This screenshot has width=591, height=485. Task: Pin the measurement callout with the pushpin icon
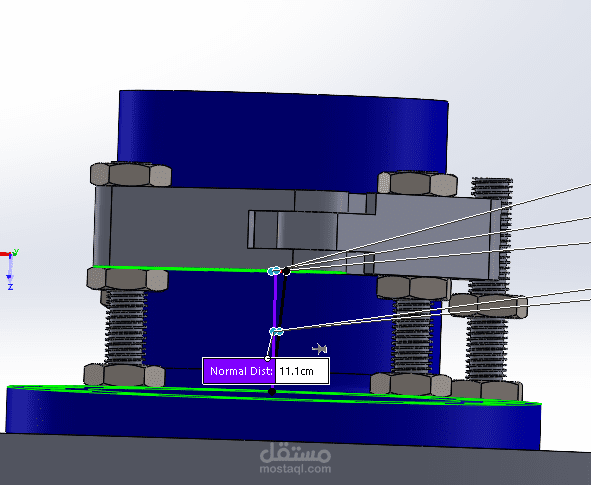point(320,349)
